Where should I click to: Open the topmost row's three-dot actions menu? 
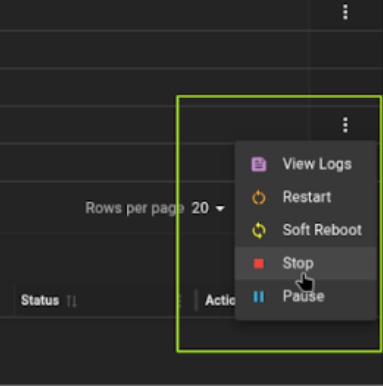coord(345,12)
